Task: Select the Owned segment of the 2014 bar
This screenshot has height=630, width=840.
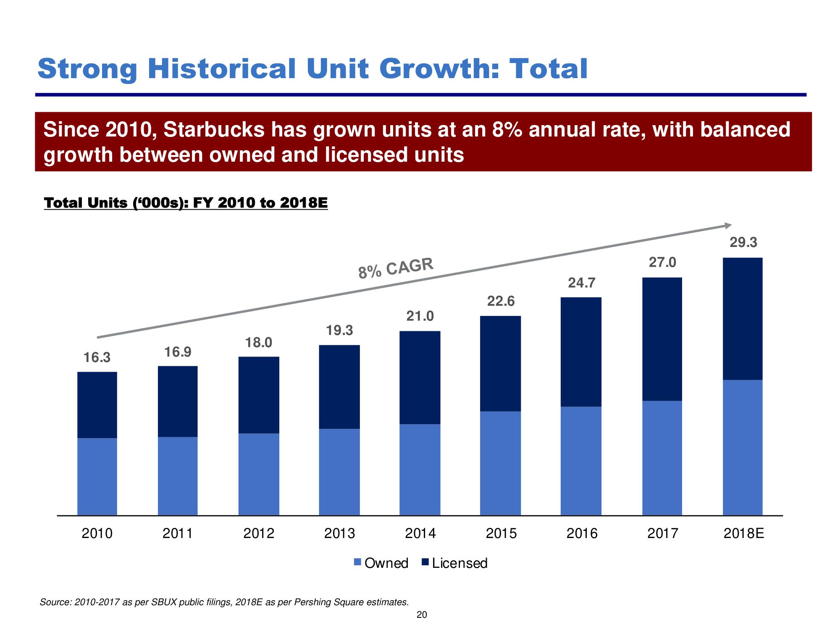Action: click(x=420, y=470)
